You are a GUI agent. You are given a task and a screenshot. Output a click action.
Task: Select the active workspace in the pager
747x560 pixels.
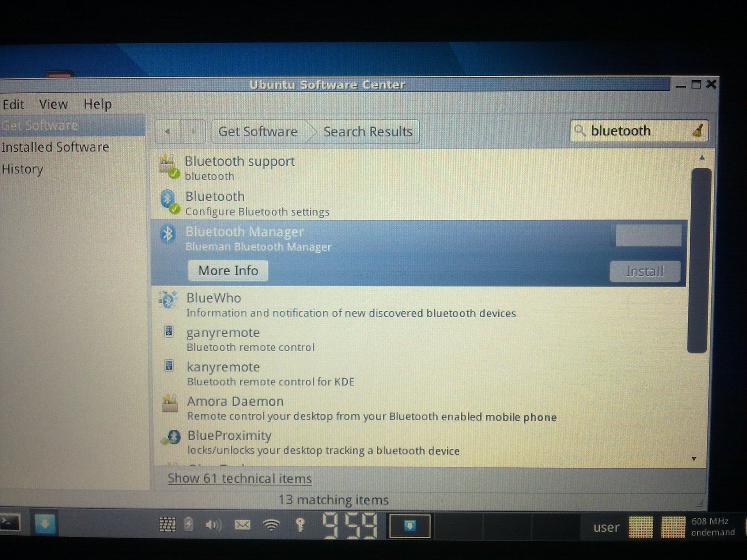coord(410,526)
